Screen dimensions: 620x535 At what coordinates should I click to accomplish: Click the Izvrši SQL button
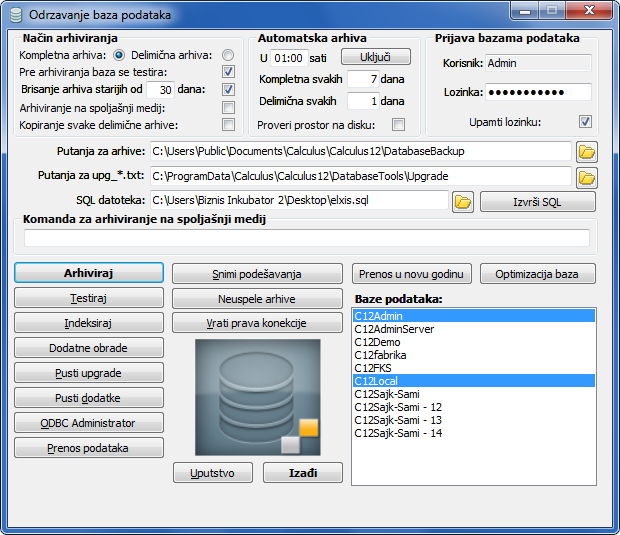tap(538, 202)
